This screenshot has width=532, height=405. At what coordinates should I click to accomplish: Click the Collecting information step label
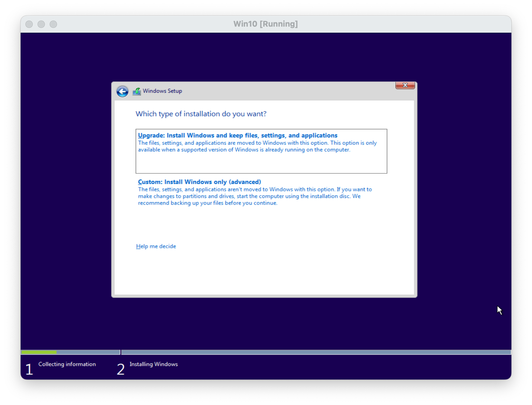pos(67,364)
